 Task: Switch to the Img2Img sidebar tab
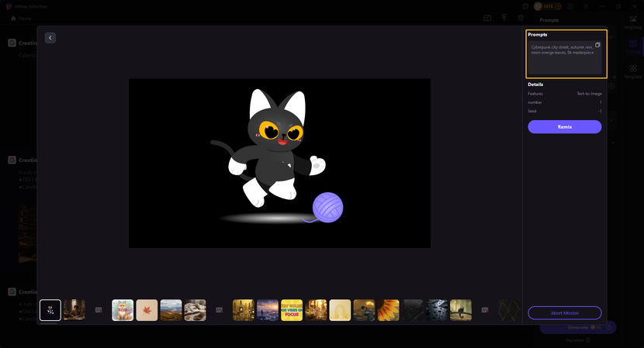click(633, 22)
